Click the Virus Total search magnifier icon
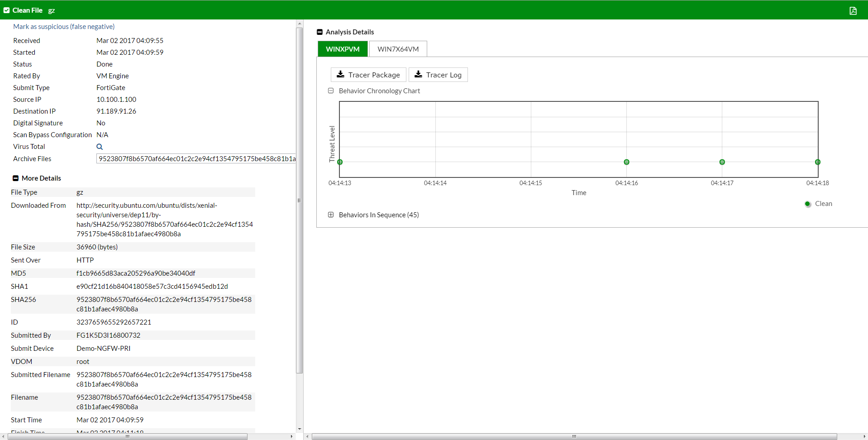868x440 pixels. pyautogui.click(x=100, y=147)
